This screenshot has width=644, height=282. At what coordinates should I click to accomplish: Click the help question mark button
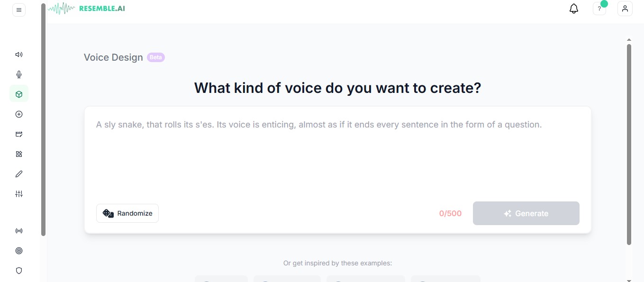pos(599,9)
